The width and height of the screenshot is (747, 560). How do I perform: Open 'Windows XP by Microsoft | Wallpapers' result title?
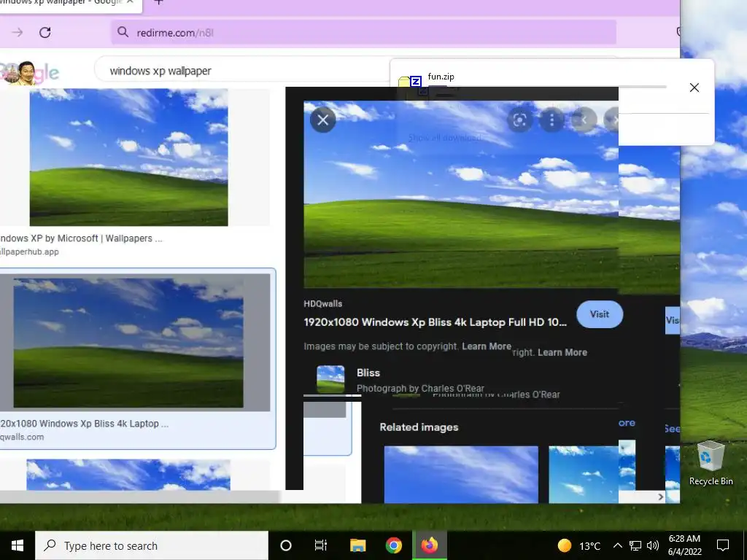(81, 238)
